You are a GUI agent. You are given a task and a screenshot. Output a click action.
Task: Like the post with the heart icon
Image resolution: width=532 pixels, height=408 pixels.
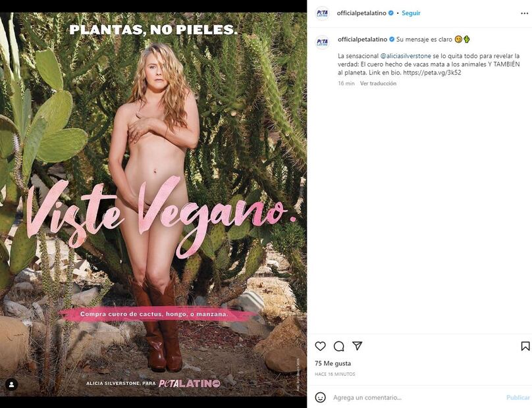coord(320,346)
